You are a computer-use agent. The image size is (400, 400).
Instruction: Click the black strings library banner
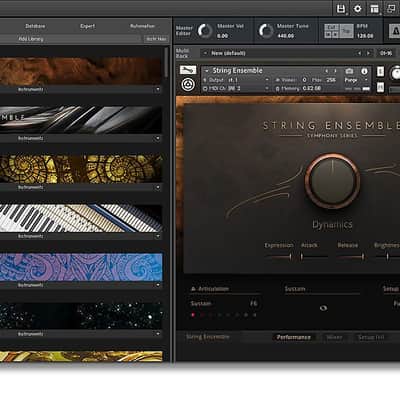(x=81, y=120)
